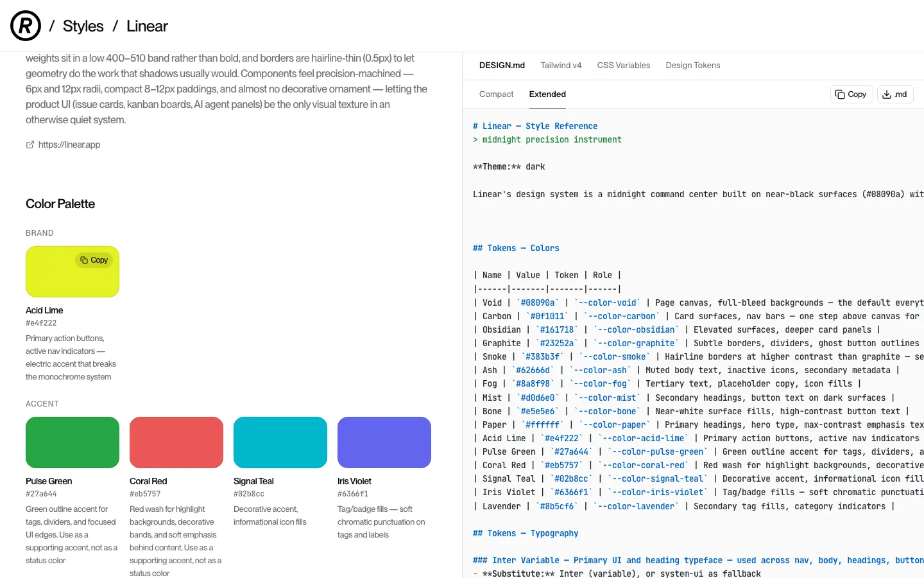Open the Linear breadcrumb

coord(147,26)
